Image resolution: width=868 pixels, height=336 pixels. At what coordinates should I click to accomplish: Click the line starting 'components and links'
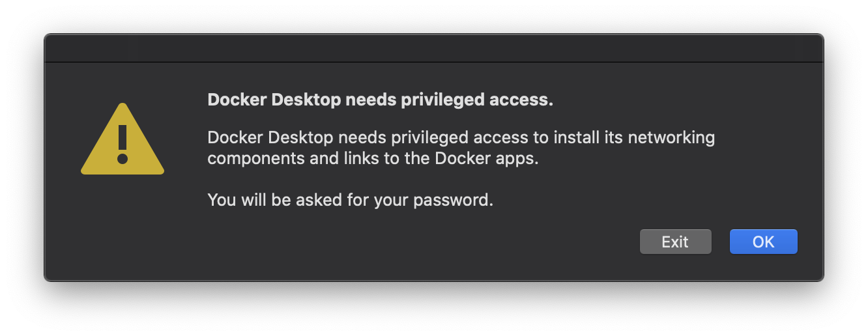click(x=373, y=159)
